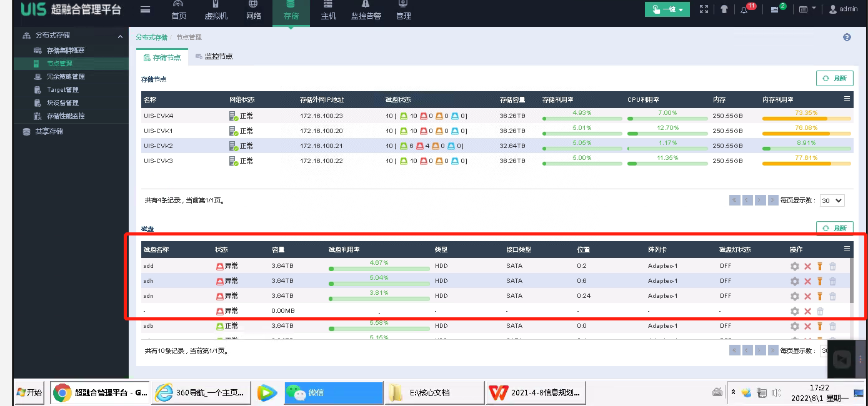Sort nodes by the 存储利用率 column header

[x=558, y=100]
